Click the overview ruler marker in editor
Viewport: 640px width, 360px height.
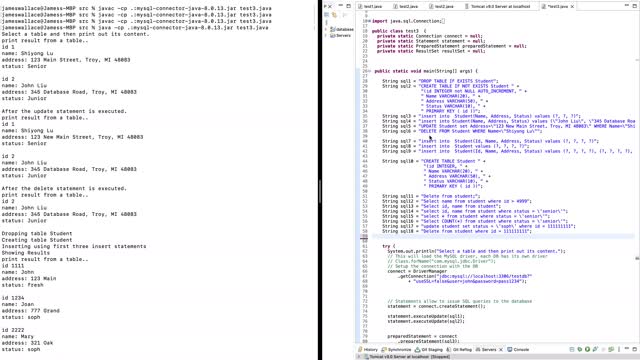637,258
